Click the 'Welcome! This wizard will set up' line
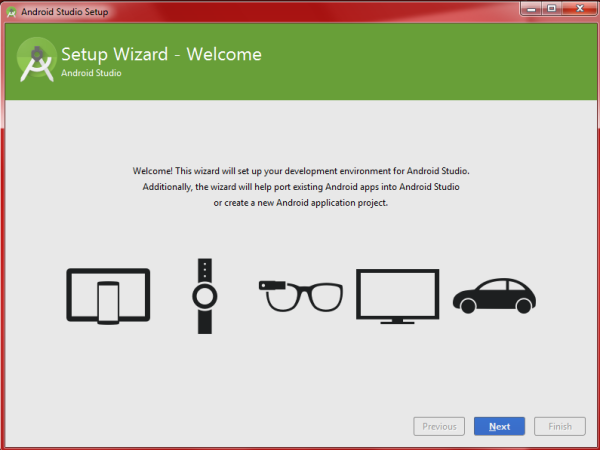The image size is (600, 450). [301, 171]
